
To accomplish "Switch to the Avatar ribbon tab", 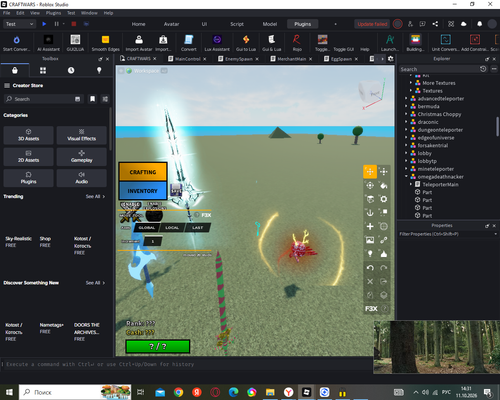I will (171, 24).
